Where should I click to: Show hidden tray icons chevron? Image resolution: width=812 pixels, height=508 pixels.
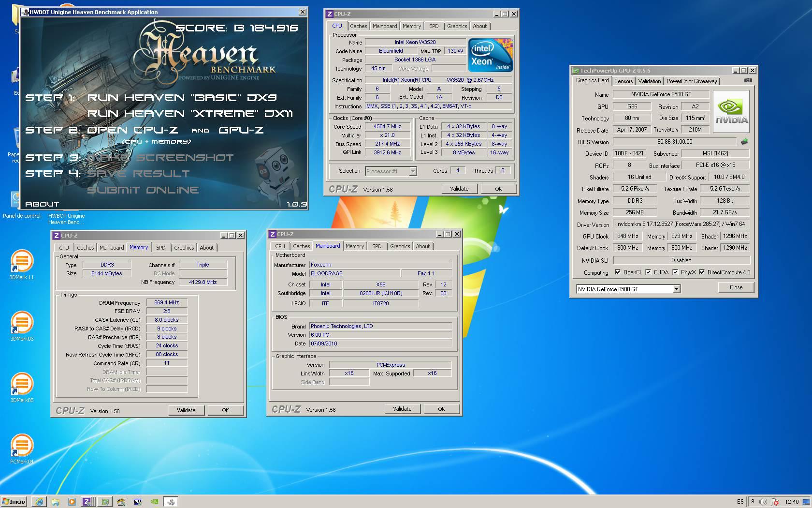click(753, 501)
